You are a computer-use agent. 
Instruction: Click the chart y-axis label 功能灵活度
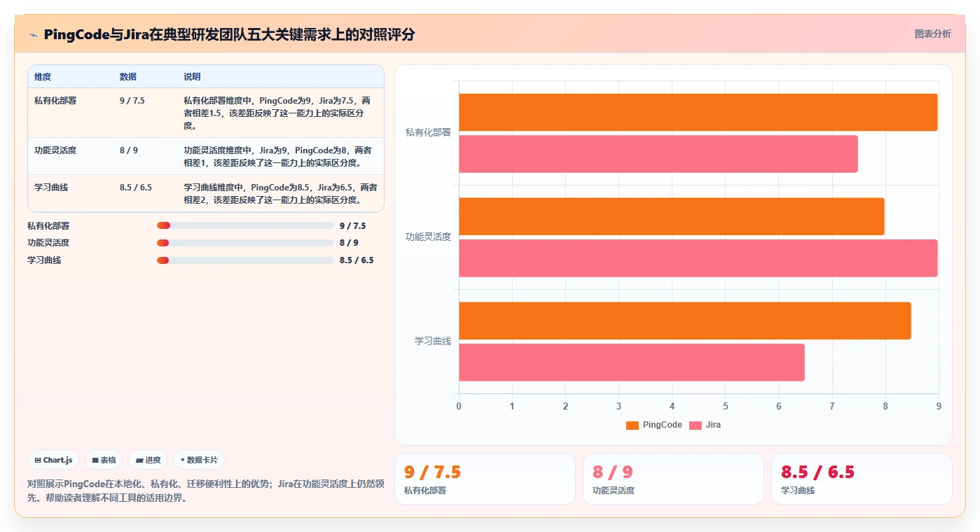(428, 237)
